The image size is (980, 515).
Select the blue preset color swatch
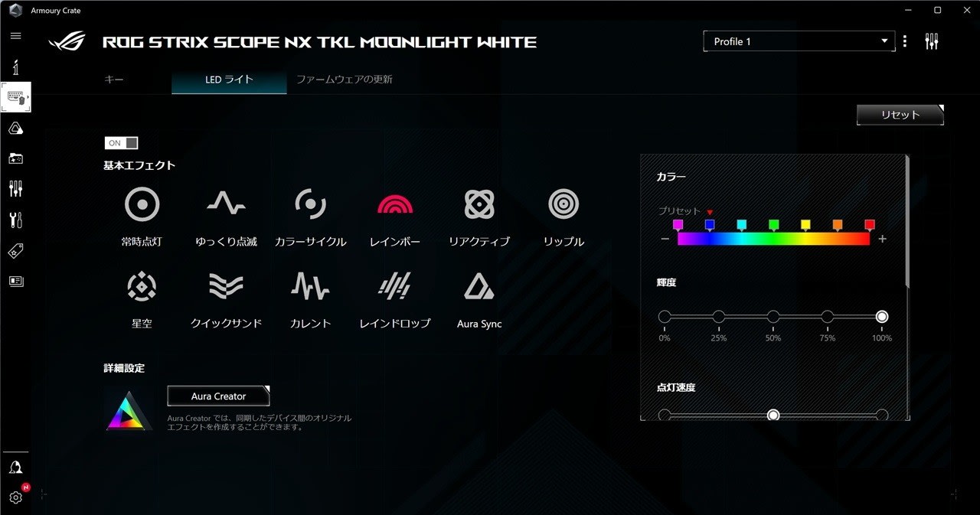click(710, 224)
